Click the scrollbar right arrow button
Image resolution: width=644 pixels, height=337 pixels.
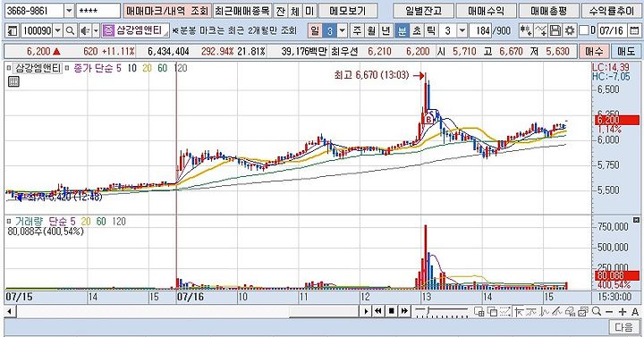[x=366, y=312]
